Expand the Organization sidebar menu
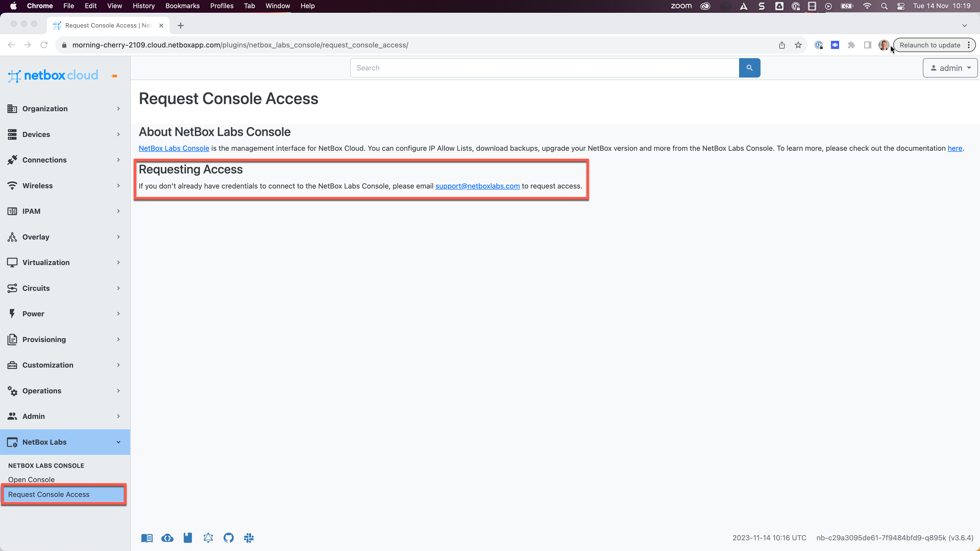 click(65, 108)
